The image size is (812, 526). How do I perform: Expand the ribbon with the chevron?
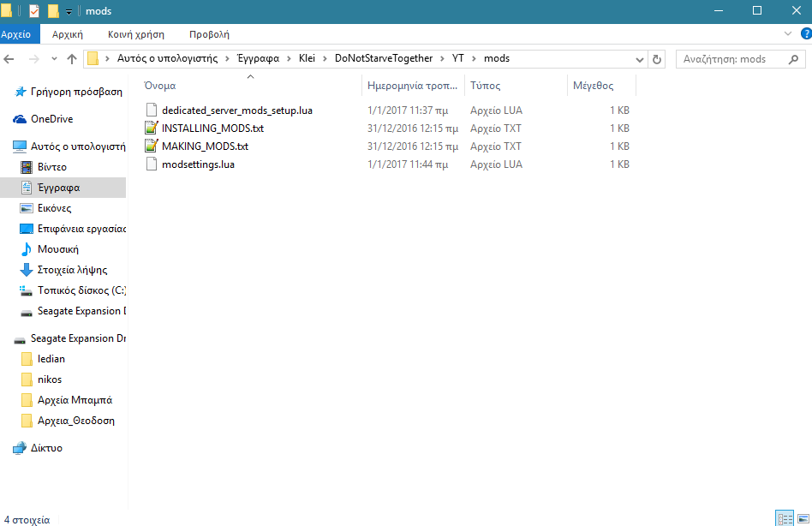pos(788,33)
